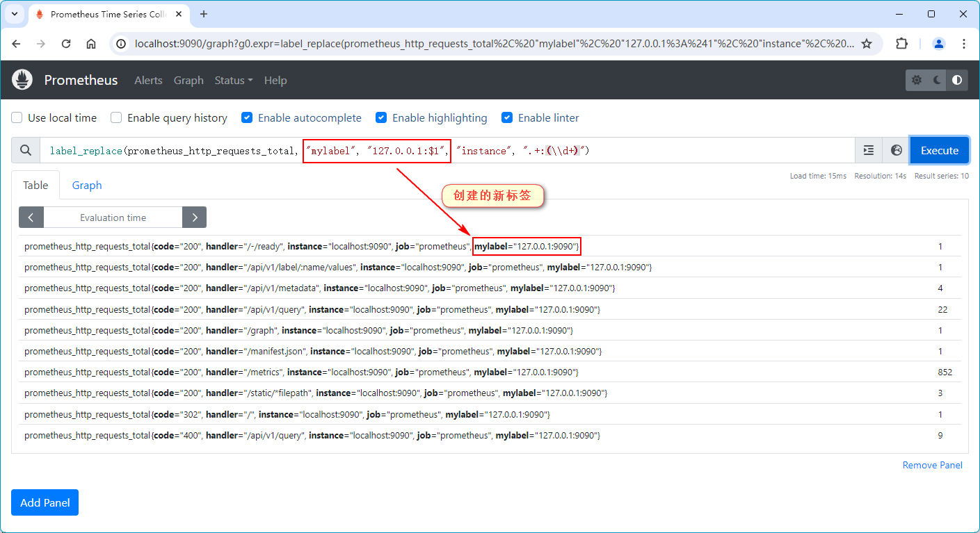The height and width of the screenshot is (533, 980).
Task: Open the Graph navbar link
Action: pos(188,80)
